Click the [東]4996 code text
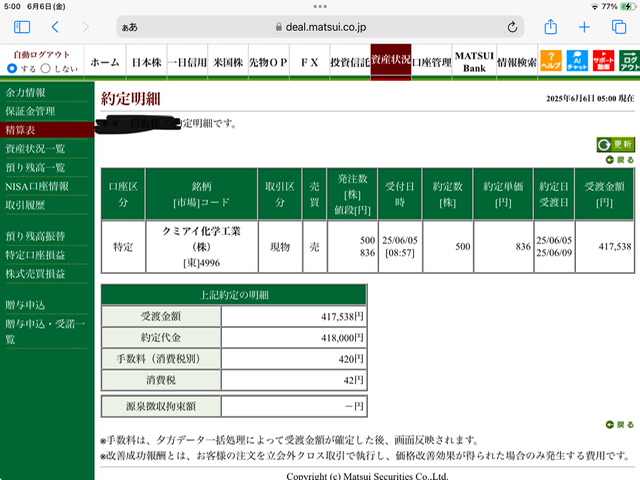Image resolution: width=640 pixels, height=480 pixels. pyautogui.click(x=202, y=263)
